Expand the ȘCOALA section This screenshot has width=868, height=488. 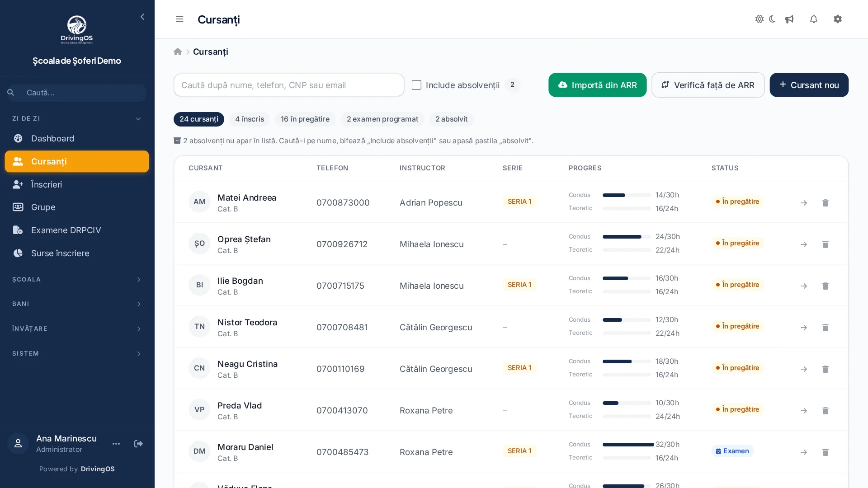pyautogui.click(x=77, y=279)
